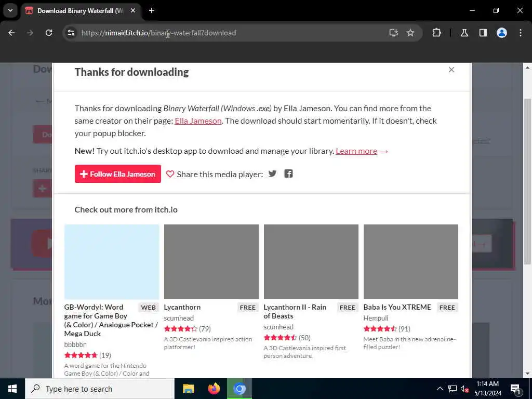Open tab search dropdown arrow
This screenshot has width=532, height=399.
click(10, 10)
